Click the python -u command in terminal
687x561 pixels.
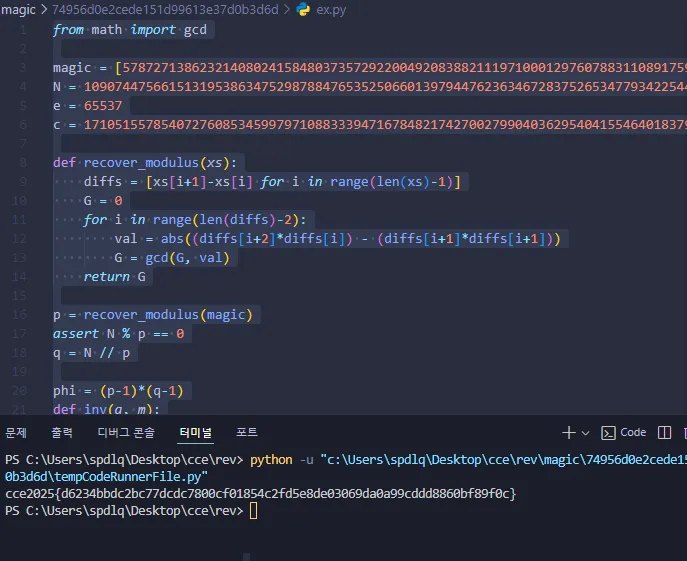(346, 468)
